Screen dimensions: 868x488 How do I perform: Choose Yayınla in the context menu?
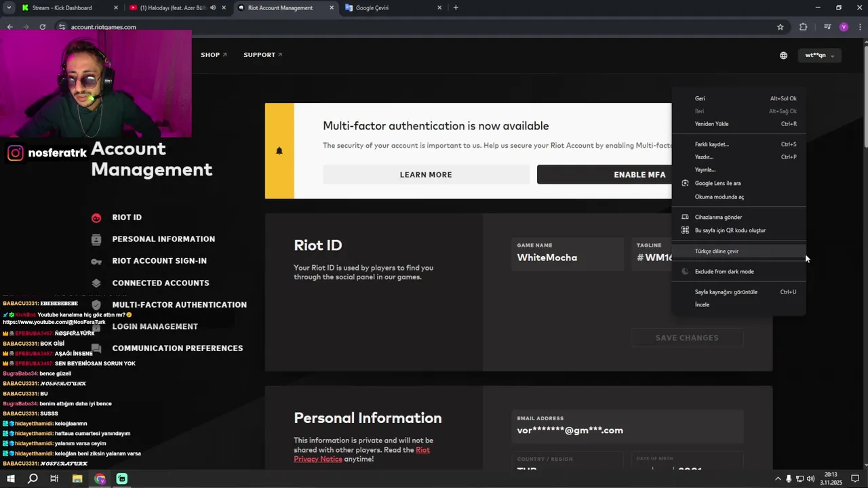[x=738, y=170]
